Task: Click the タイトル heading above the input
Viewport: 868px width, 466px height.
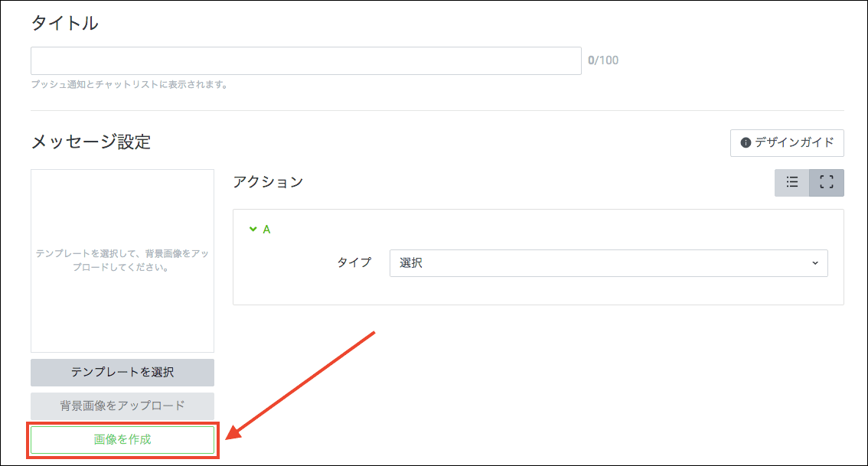Action: click(64, 24)
